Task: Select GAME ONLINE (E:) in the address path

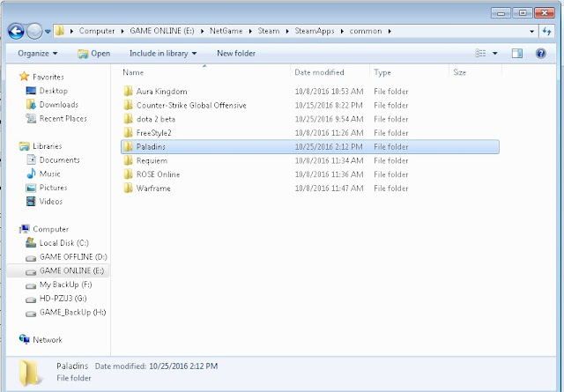Action: (162, 31)
